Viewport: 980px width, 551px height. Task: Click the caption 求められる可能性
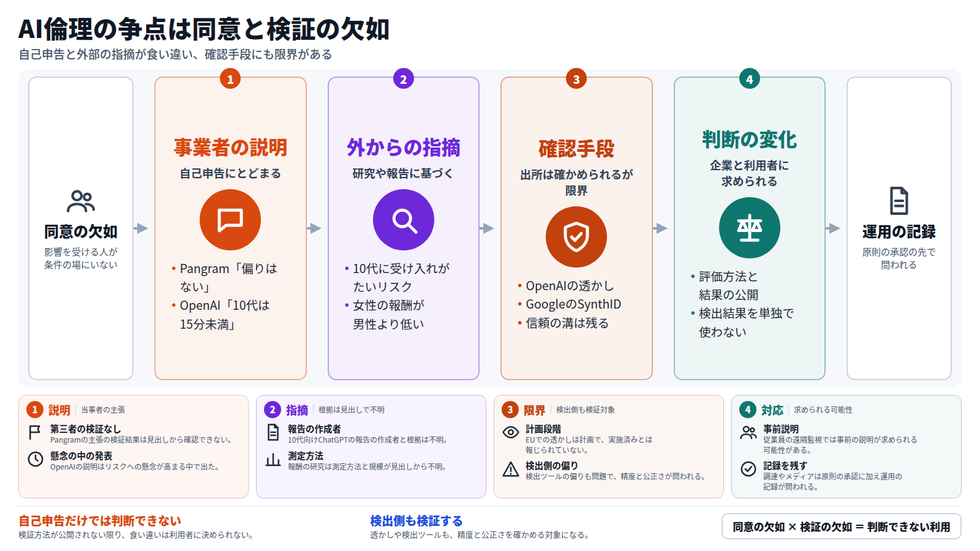coord(823,410)
